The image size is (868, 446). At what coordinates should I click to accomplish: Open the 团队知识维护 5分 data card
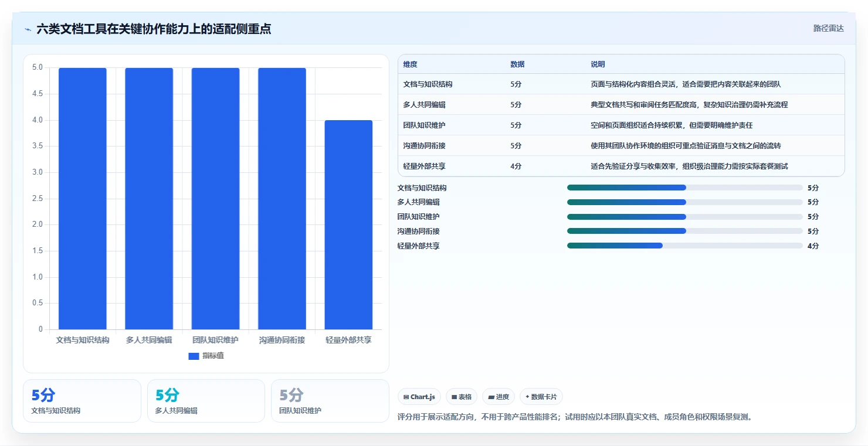pyautogui.click(x=330, y=401)
